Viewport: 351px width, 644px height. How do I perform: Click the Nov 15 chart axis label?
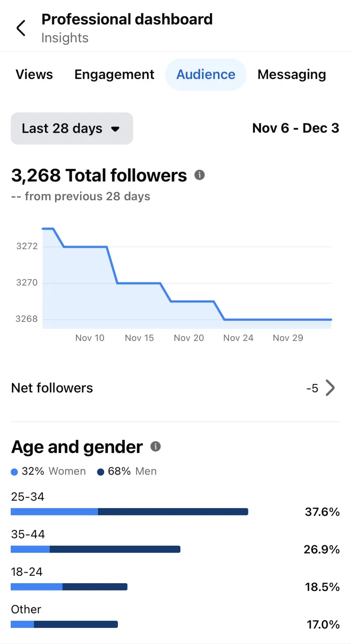139,338
